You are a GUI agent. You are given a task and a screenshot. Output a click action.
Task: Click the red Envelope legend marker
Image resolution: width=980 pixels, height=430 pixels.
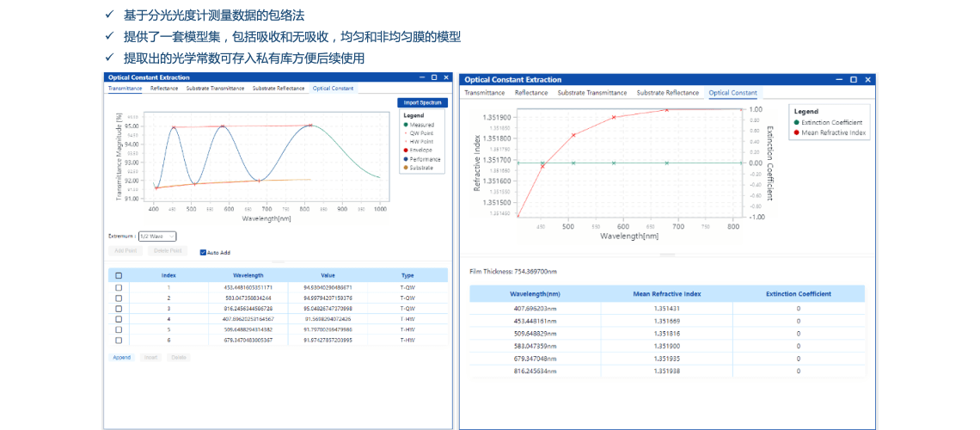click(405, 151)
